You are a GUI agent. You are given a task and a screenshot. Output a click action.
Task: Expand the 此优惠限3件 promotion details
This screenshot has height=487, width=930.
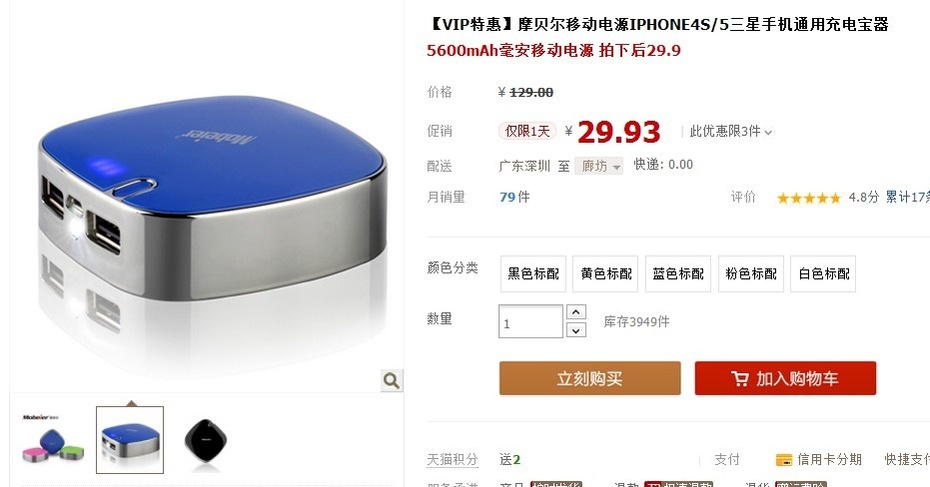pyautogui.click(x=731, y=132)
